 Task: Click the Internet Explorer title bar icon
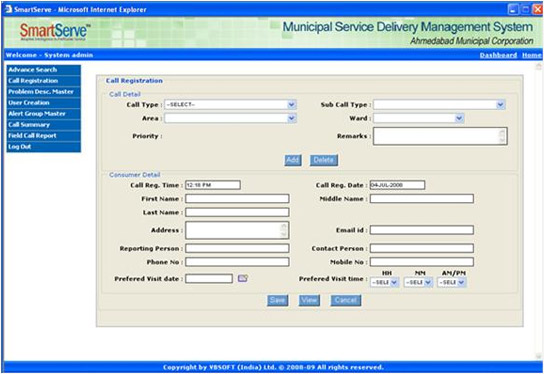[8, 9]
